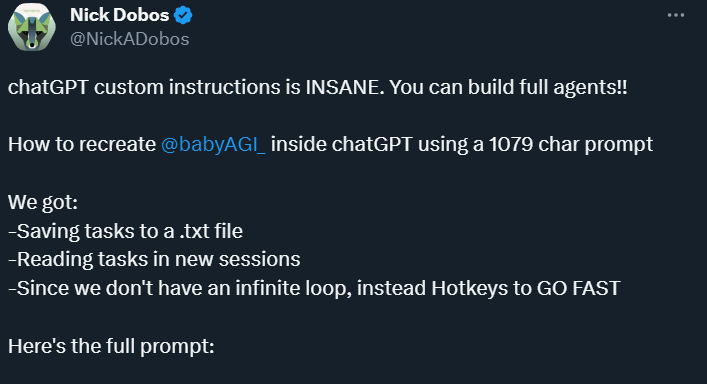Click the 'How to recreate' text
Image resolution: width=707 pixels, height=384 pixels.
pos(82,145)
